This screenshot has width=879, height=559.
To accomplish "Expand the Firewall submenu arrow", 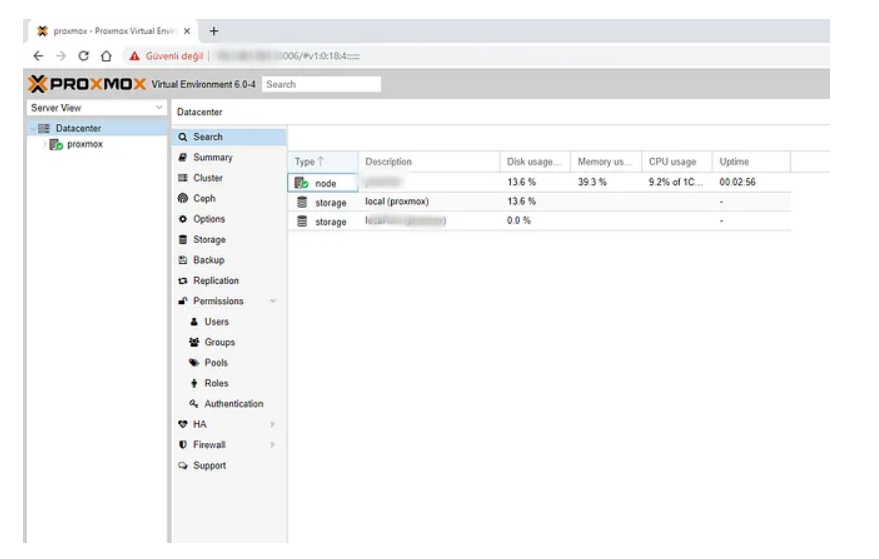I will click(272, 445).
